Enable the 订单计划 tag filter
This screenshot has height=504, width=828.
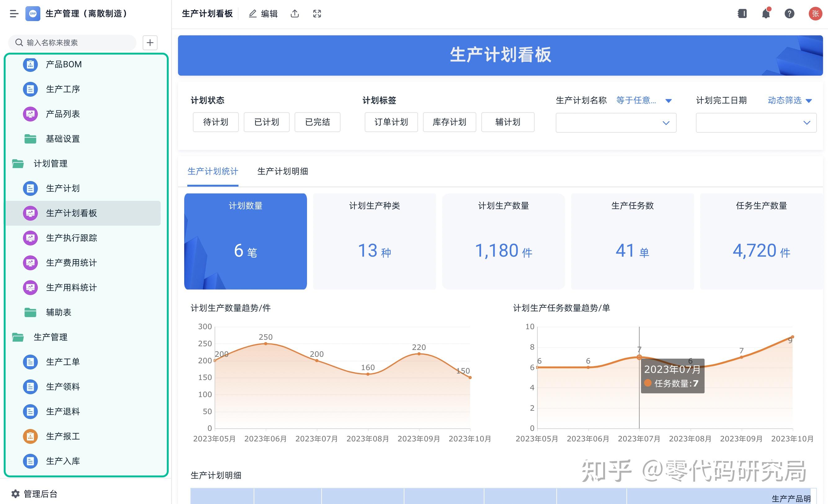[391, 122]
